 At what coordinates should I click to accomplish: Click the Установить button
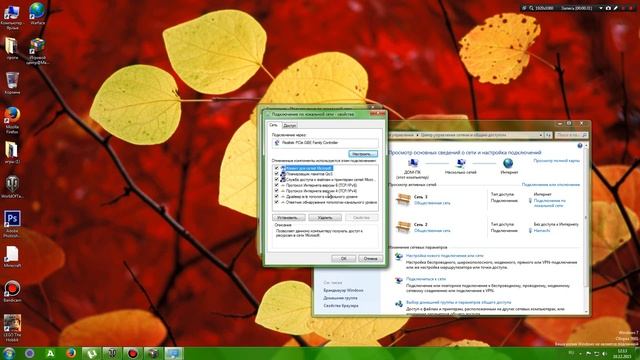[x=289, y=218]
